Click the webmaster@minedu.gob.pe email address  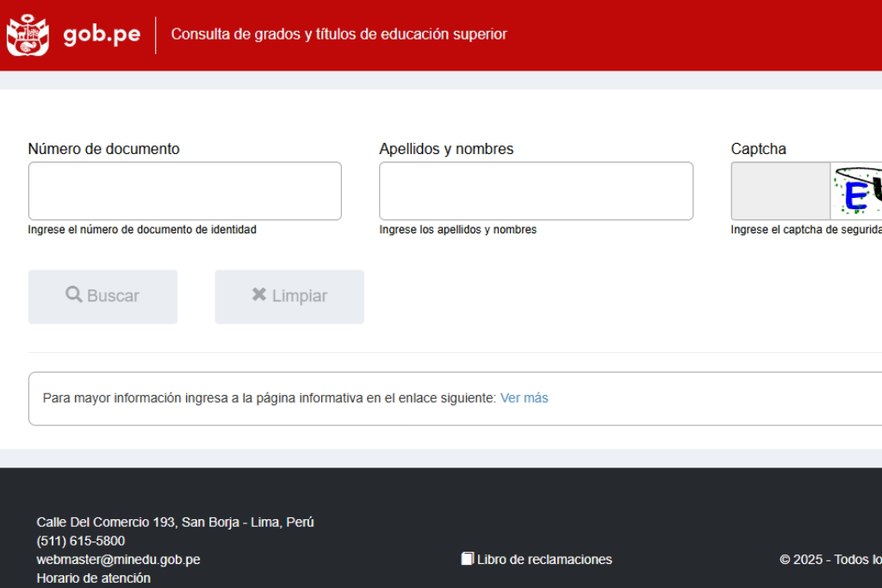click(x=118, y=560)
